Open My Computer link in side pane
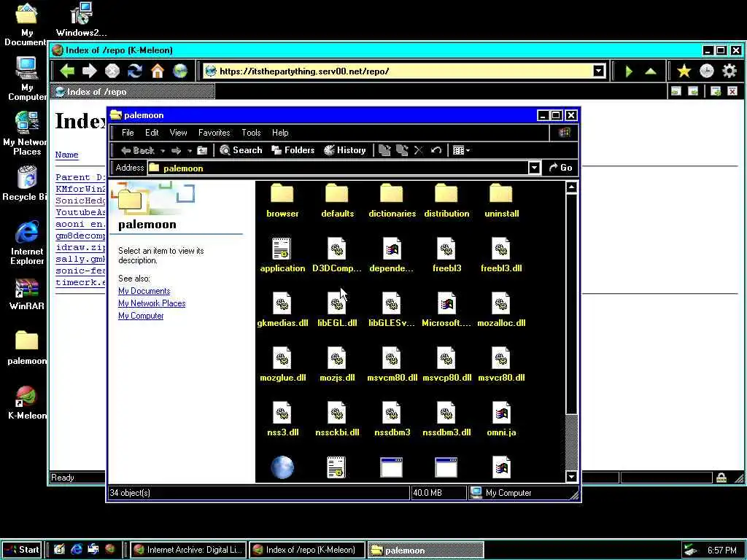Screen dimensions: 747x560 (x=141, y=316)
